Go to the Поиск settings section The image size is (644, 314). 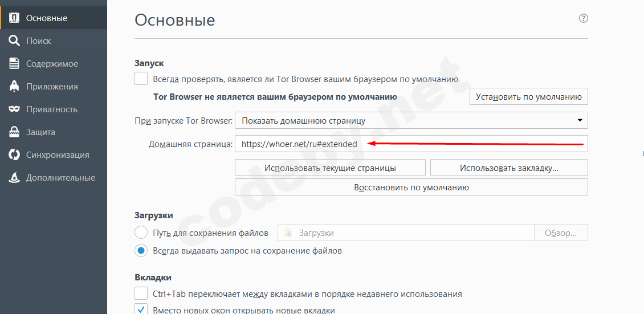(x=54, y=41)
